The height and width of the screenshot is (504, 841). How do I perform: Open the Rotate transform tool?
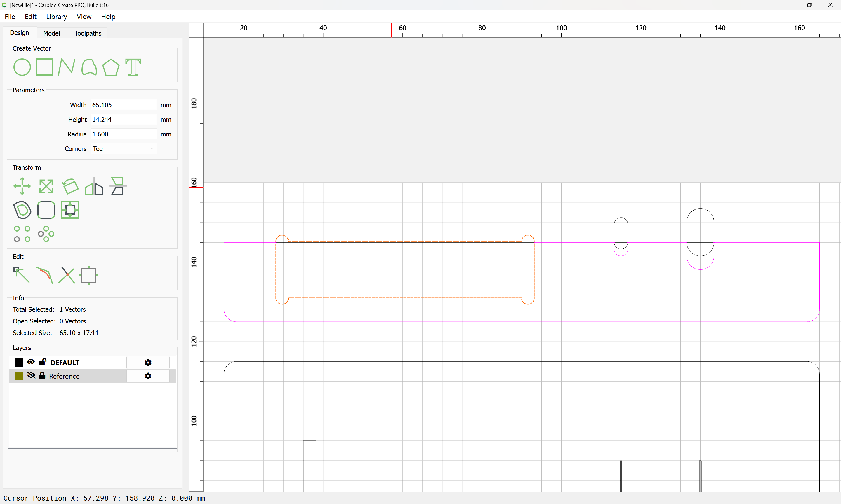coord(70,186)
